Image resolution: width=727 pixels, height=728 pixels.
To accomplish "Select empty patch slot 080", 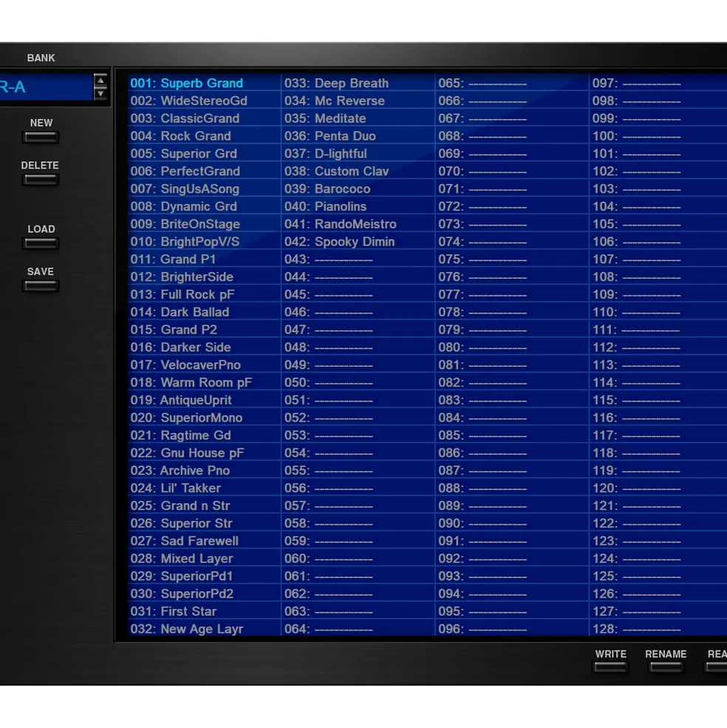I will 512,347.
